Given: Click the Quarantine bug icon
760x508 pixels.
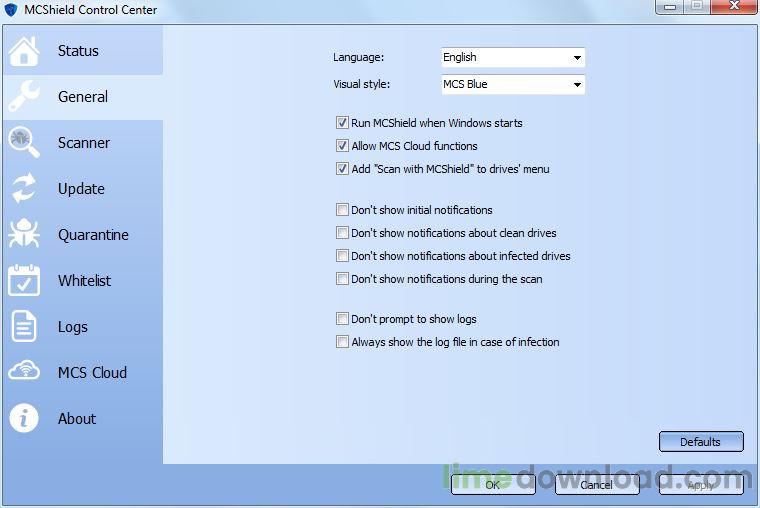Looking at the screenshot, I should (x=23, y=234).
